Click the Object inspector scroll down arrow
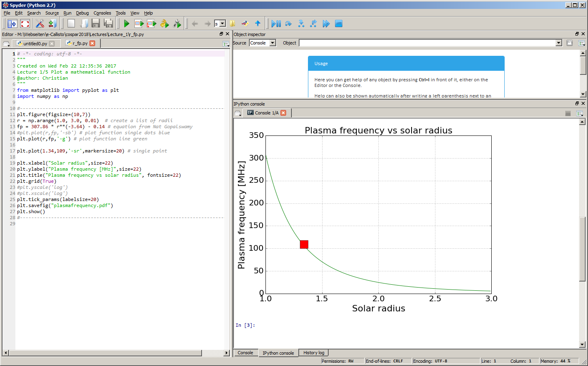The width and height of the screenshot is (588, 366). [x=583, y=94]
